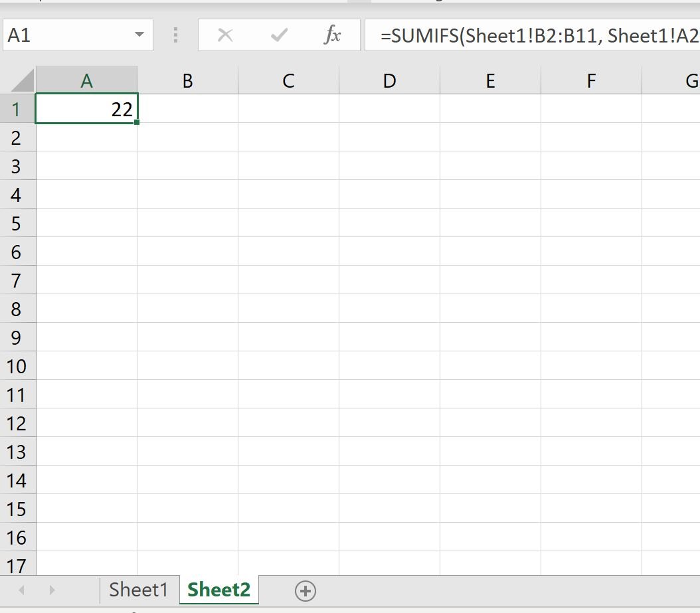Switch to the Sheet1 tab

[x=138, y=590]
